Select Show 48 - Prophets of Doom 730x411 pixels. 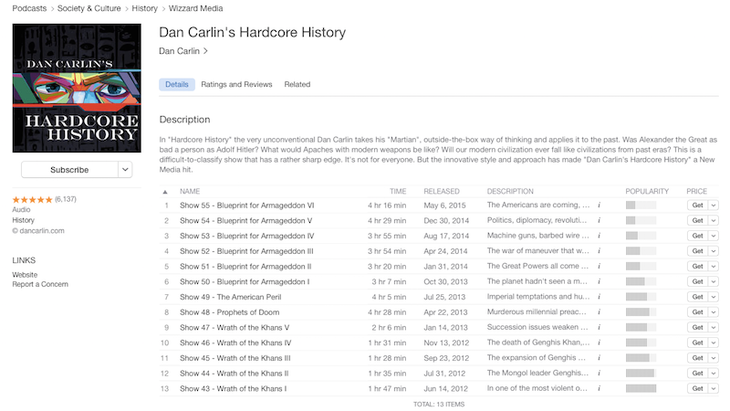coord(230,312)
